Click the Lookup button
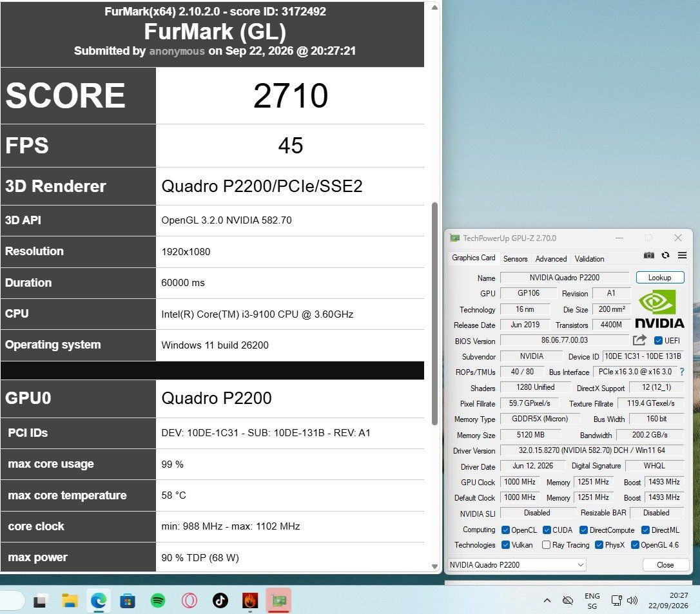This screenshot has height=614, width=700. tap(660, 278)
